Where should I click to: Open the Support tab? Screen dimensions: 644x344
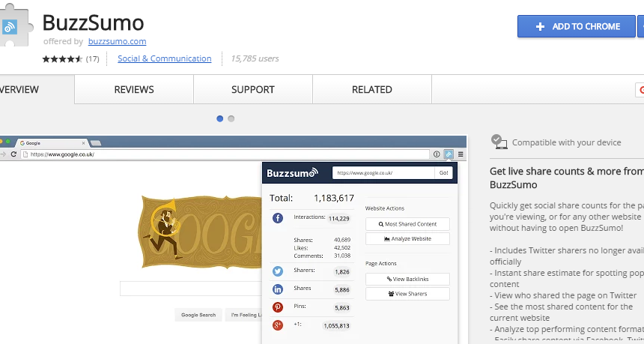pos(252,89)
